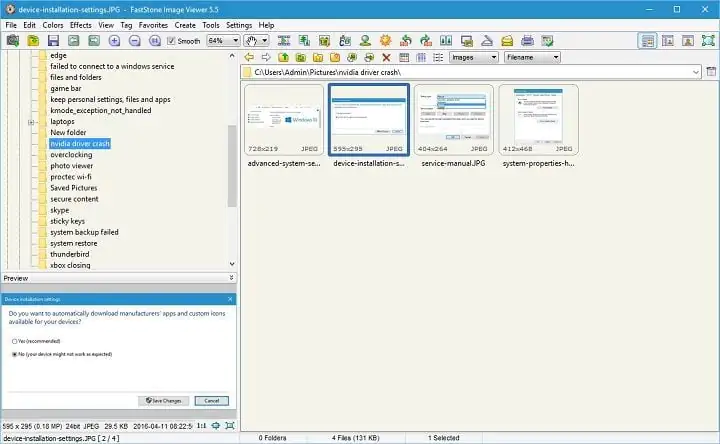Screen dimensions: 720x444
Task: Click the image with green check toolbar icon
Action: tap(547, 41)
